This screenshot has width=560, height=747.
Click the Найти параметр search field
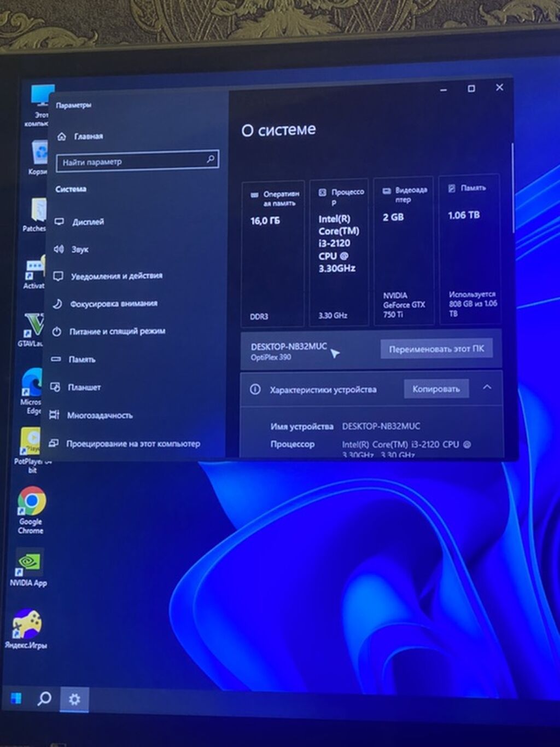[x=137, y=161]
